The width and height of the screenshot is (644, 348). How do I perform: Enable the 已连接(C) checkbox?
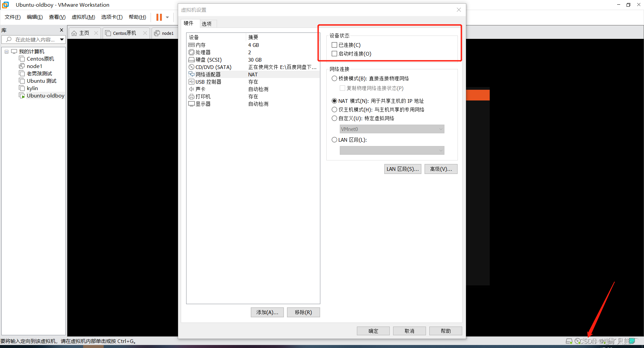click(x=334, y=45)
